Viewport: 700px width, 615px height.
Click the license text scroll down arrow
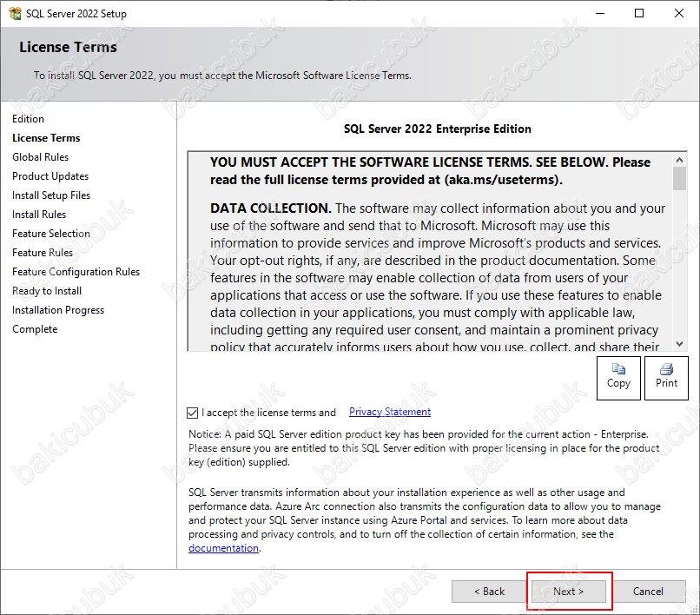click(x=679, y=343)
